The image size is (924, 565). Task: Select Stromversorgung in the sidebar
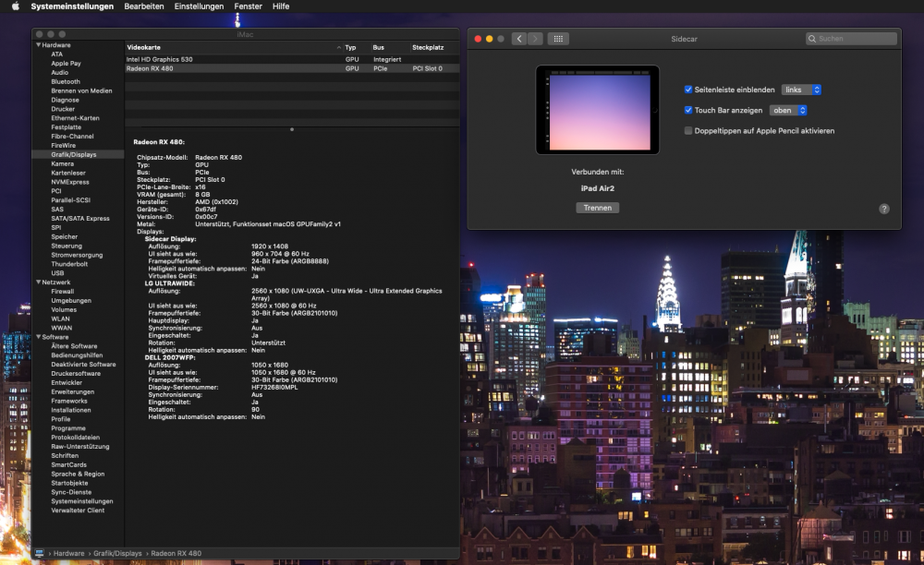pos(77,255)
